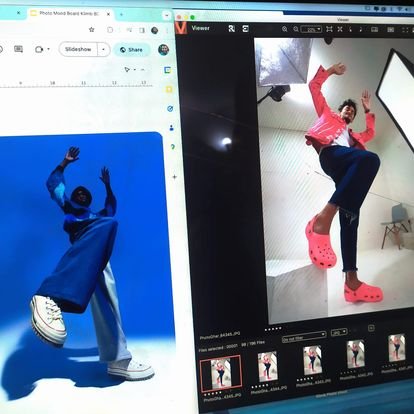Select the fifth filmstrip thumbnail
Image resolution: width=414 pixels, height=414 pixels.
click(x=397, y=348)
